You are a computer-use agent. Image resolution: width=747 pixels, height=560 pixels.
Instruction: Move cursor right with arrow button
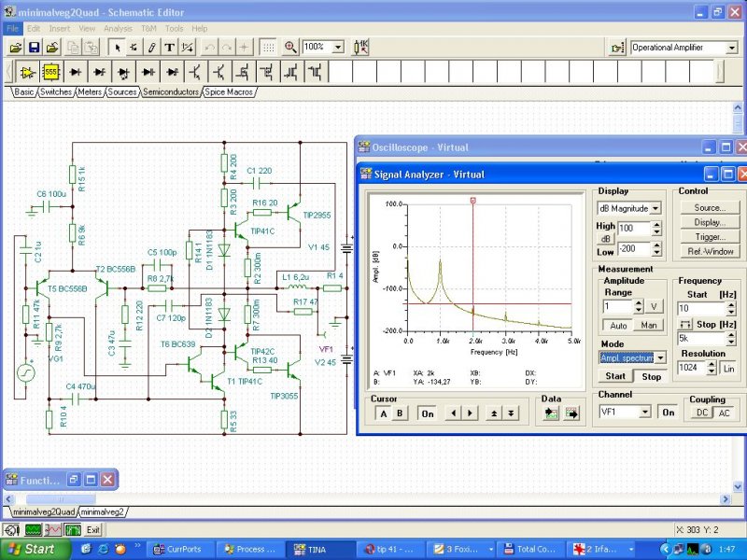(x=471, y=413)
